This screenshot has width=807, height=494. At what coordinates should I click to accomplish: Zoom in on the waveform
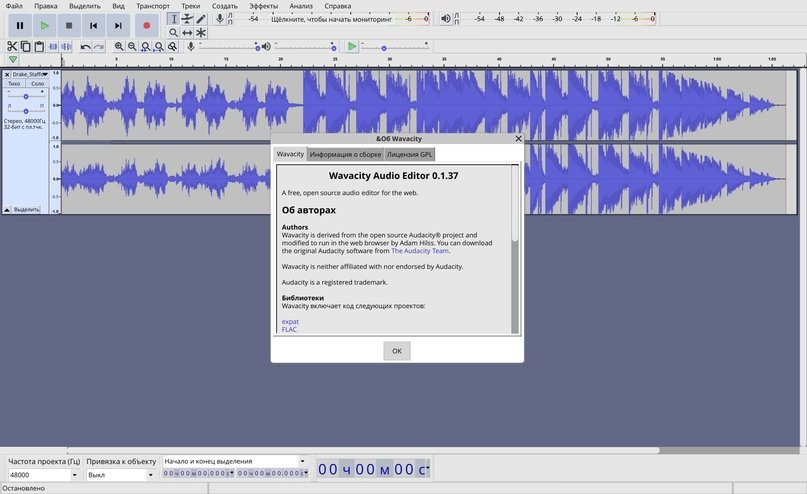point(119,46)
